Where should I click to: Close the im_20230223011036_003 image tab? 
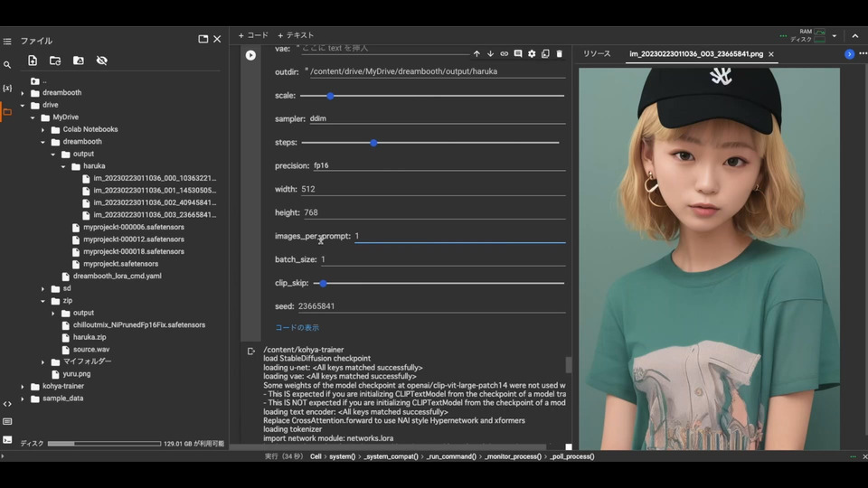tap(771, 54)
